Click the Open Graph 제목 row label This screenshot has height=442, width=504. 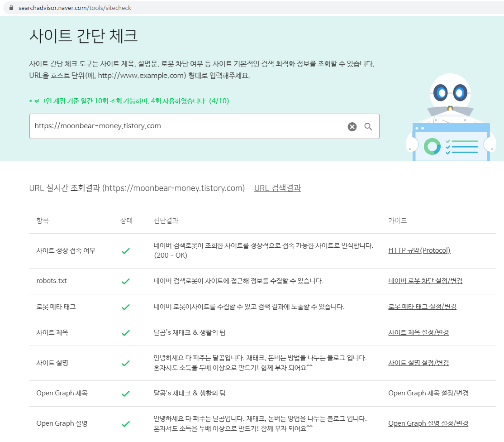pyautogui.click(x=62, y=393)
